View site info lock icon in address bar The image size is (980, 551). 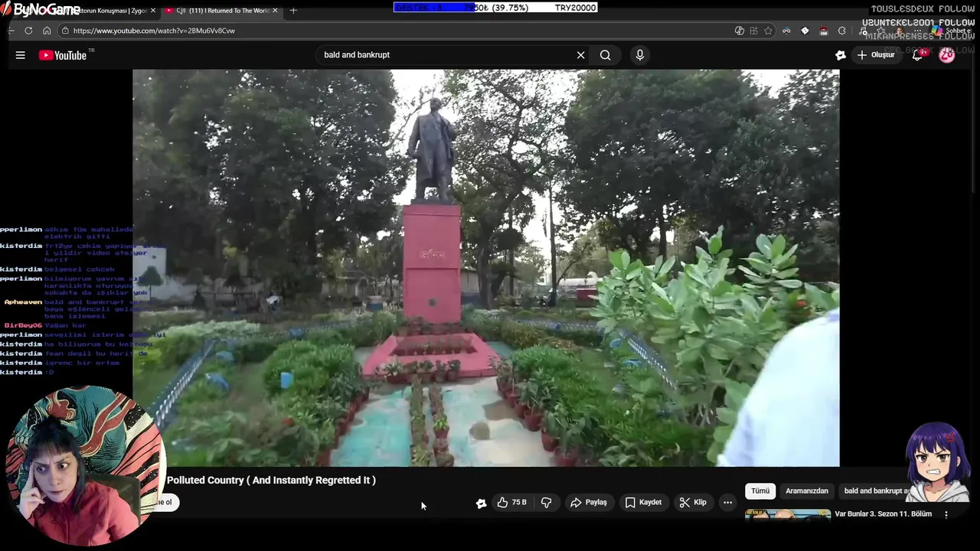66,31
